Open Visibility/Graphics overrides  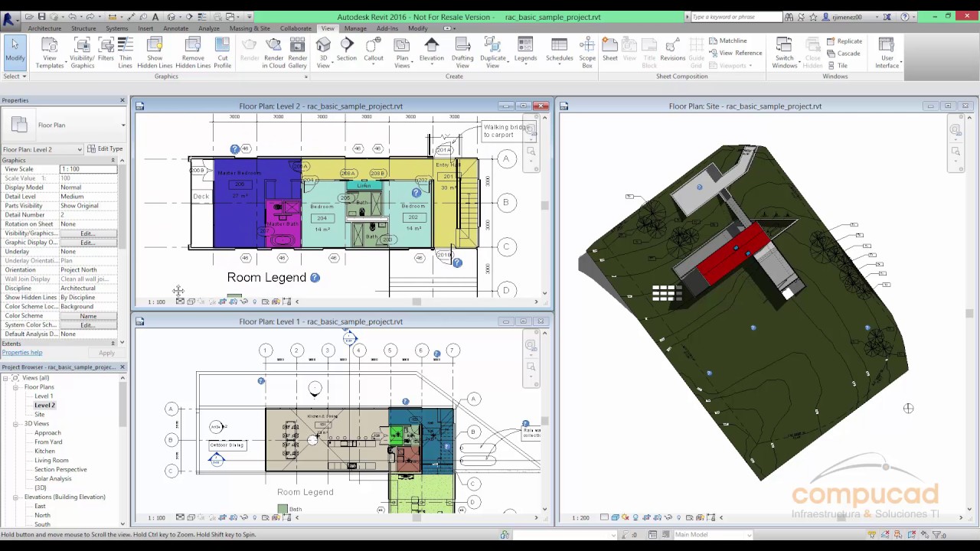83,52
